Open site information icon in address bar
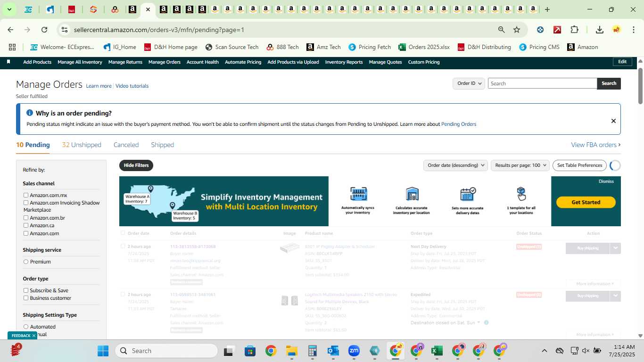 (65, 30)
